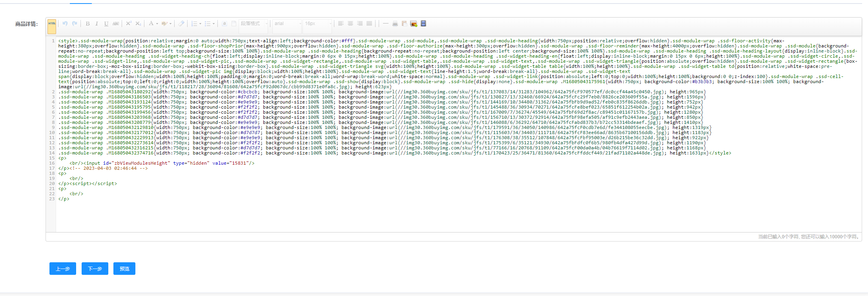Click the clear document page icon
This screenshot has height=296, width=868.
[233, 24]
